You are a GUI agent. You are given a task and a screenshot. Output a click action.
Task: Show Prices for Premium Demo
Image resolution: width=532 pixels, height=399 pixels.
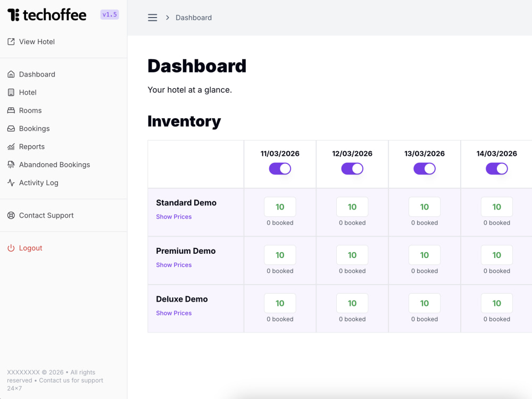[174, 264]
